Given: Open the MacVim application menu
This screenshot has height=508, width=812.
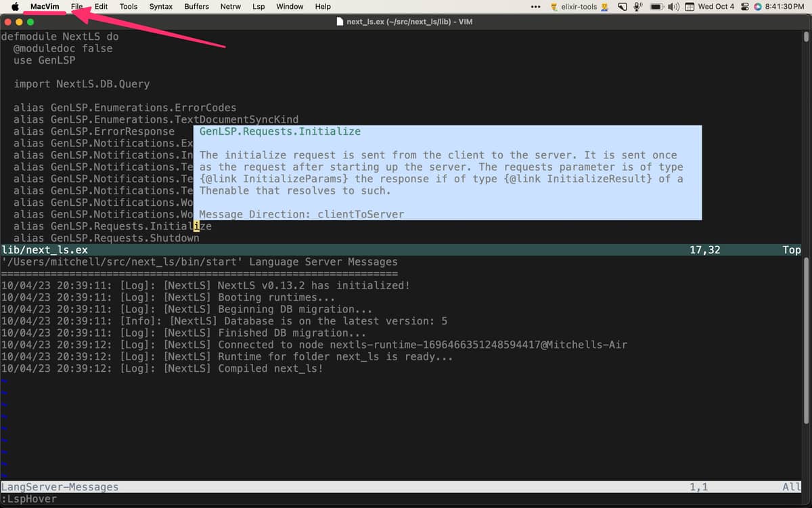Looking at the screenshot, I should (x=45, y=6).
